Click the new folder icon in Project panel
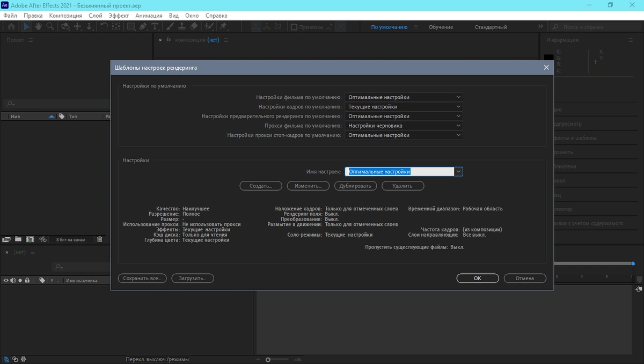644x364 pixels. pos(18,239)
